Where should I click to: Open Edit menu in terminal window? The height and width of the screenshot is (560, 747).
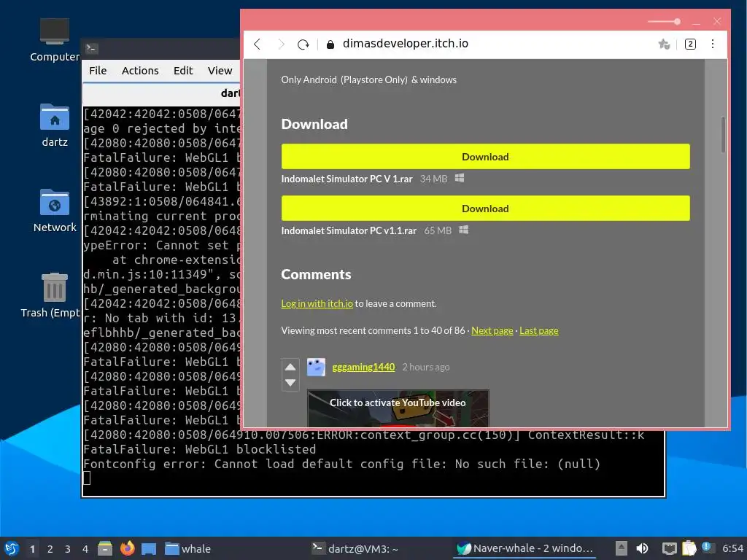pyautogui.click(x=183, y=71)
